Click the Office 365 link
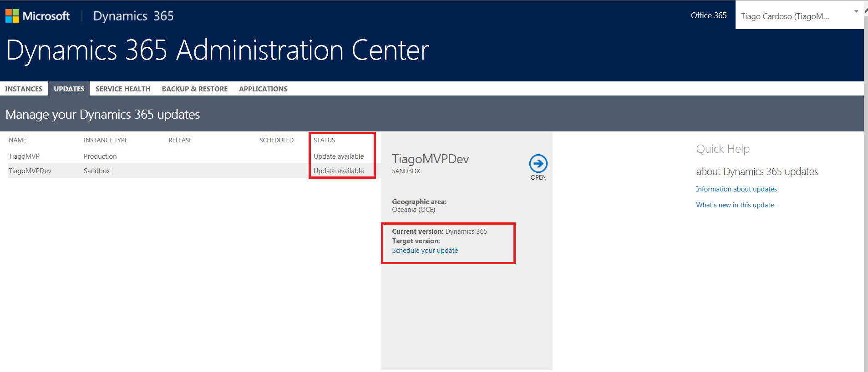This screenshot has width=868, height=372. (x=709, y=15)
